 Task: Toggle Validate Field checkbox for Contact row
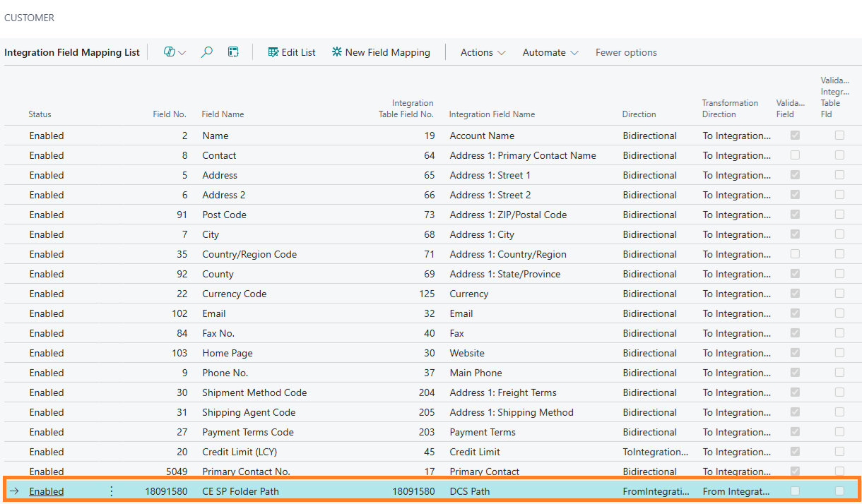(x=795, y=155)
